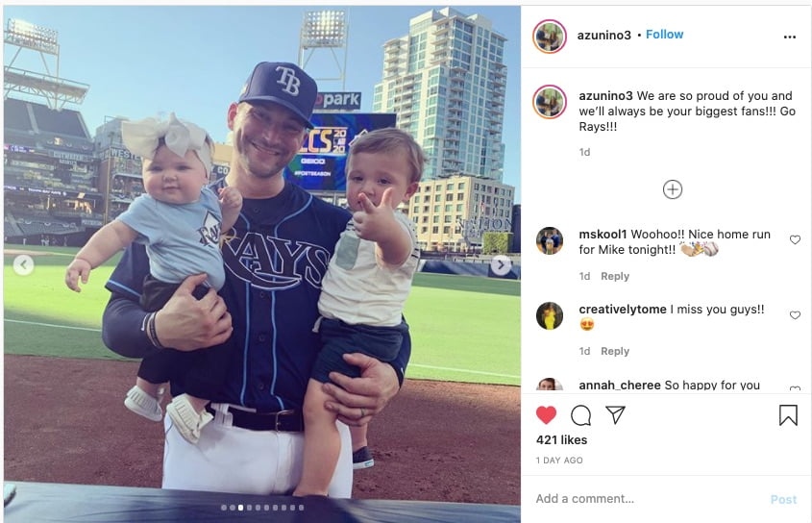This screenshot has height=523, width=812.
Task: Open the comment speech bubble icon
Action: tap(580, 415)
